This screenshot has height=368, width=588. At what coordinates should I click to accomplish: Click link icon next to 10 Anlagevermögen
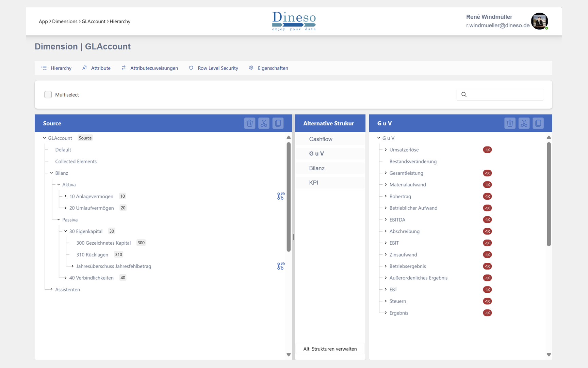[280, 196]
